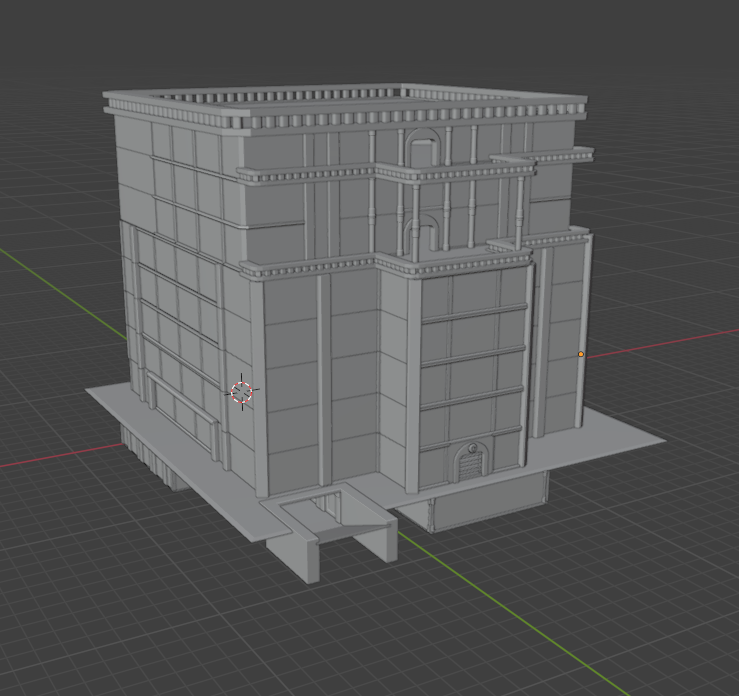Click the orange object origin dot
The width and height of the screenshot is (739, 696).
pos(581,354)
